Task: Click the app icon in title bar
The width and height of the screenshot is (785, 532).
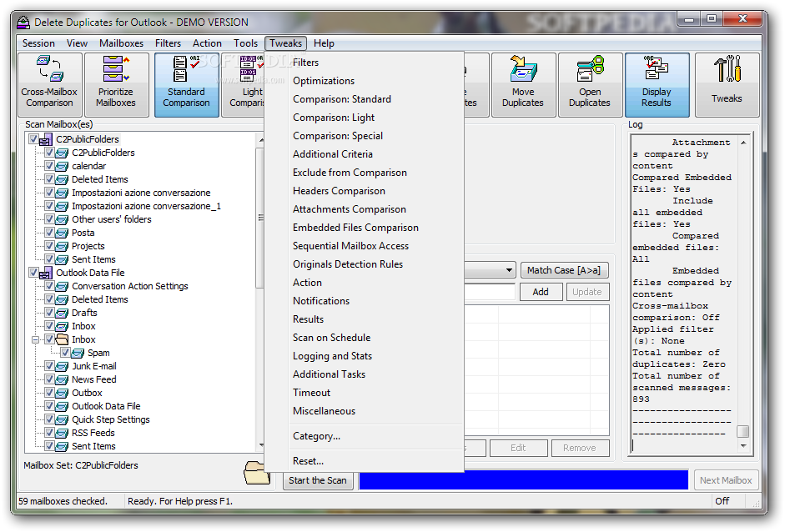Action: click(x=23, y=23)
